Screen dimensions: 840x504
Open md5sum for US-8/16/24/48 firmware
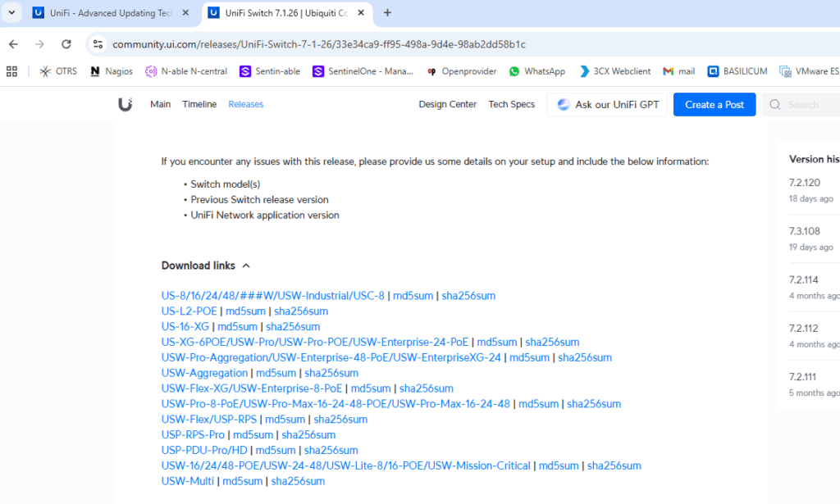[x=413, y=295]
